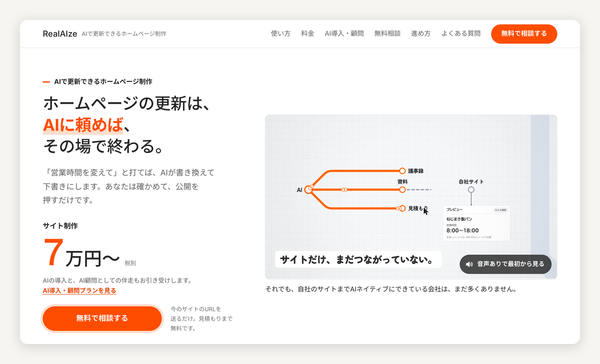This screenshot has width=600, height=364.
Task: Open よくある質問 nav link
Action: (x=461, y=33)
